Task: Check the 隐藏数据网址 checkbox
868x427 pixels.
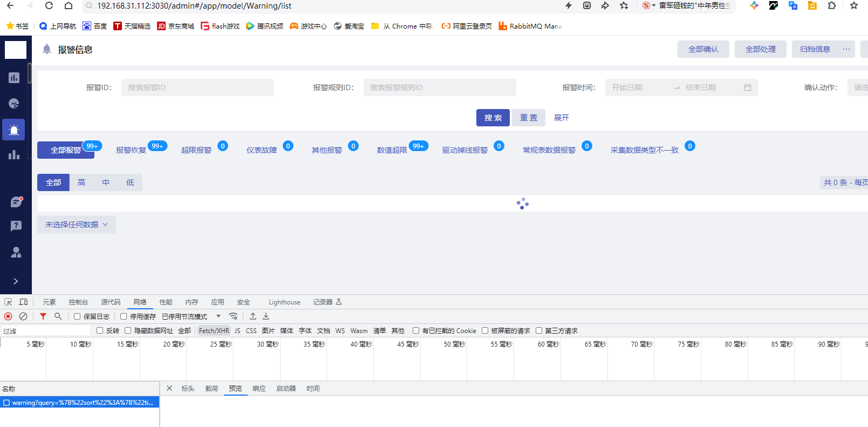Action: [x=128, y=330]
